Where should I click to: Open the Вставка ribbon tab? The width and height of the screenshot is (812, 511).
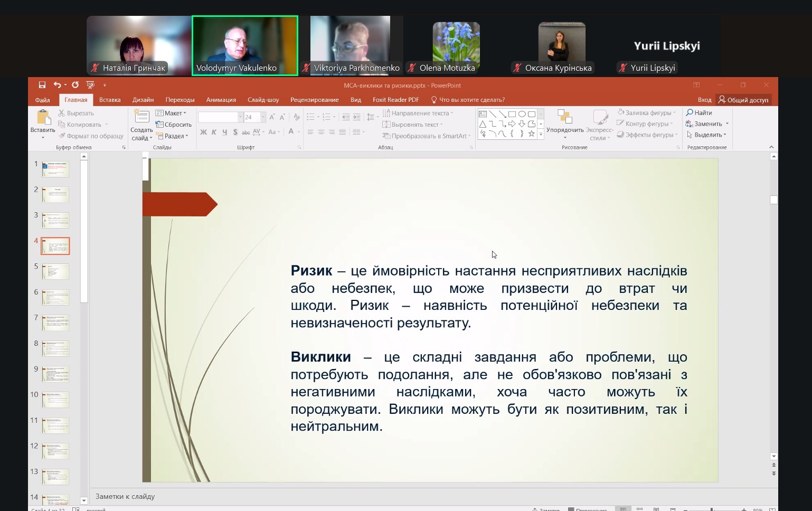(x=110, y=100)
